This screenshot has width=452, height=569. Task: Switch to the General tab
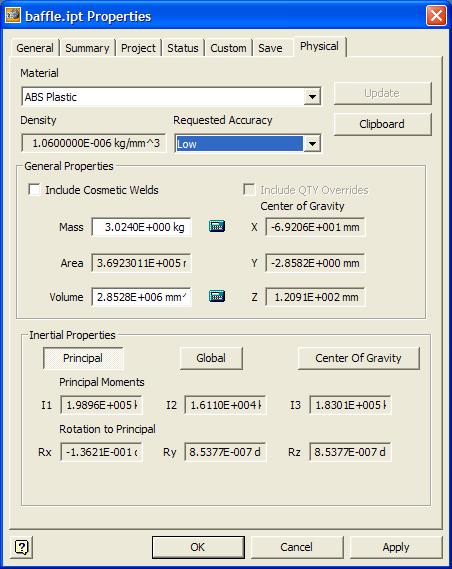(35, 48)
